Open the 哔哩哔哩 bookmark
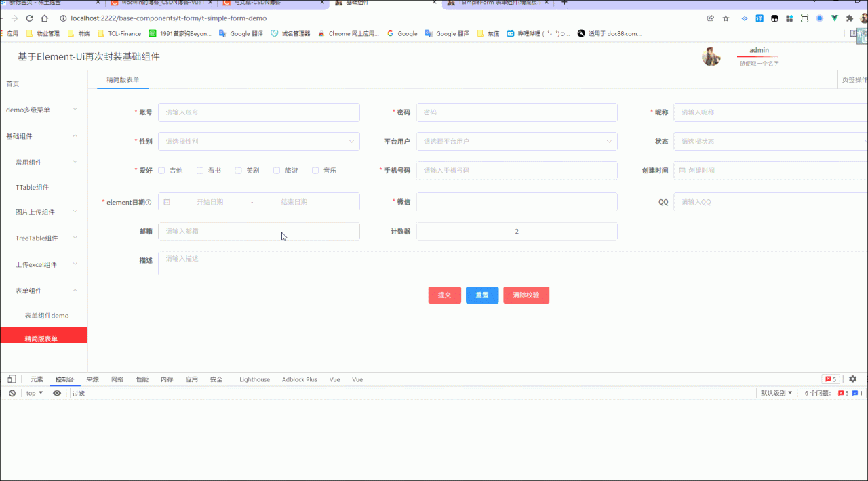868x481 pixels. (538, 33)
